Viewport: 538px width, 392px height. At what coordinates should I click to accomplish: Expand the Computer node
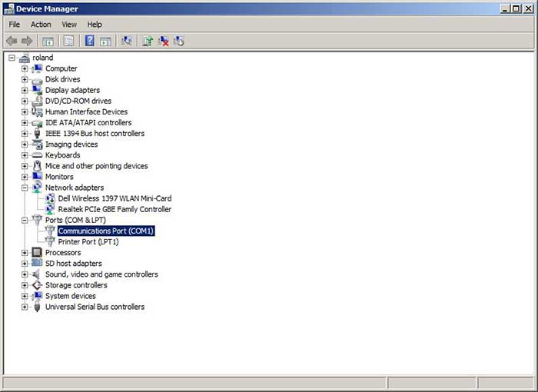point(25,68)
